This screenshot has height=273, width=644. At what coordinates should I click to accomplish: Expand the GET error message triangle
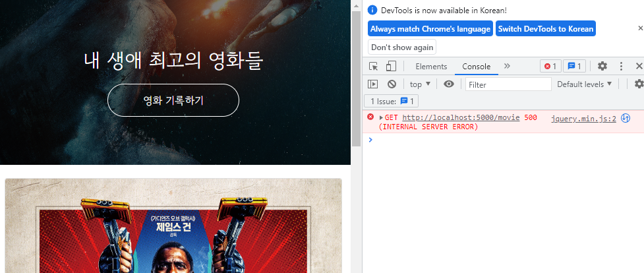pyautogui.click(x=381, y=118)
